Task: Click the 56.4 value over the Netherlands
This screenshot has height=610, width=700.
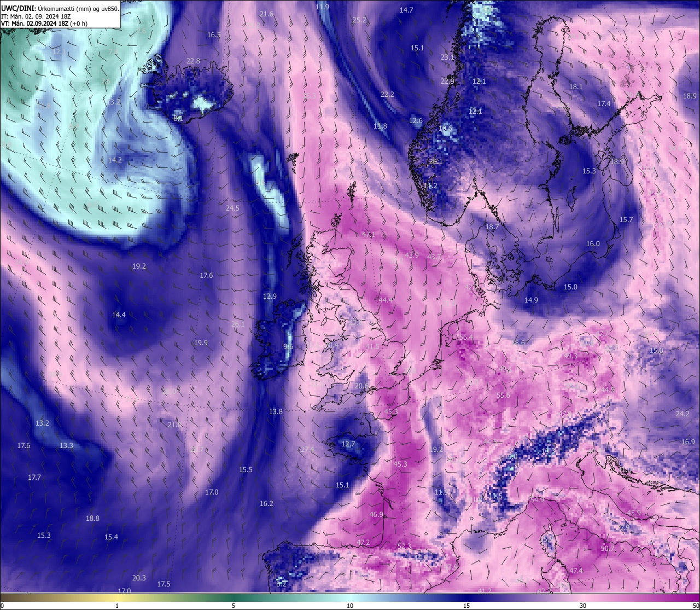Action: pyautogui.click(x=466, y=338)
